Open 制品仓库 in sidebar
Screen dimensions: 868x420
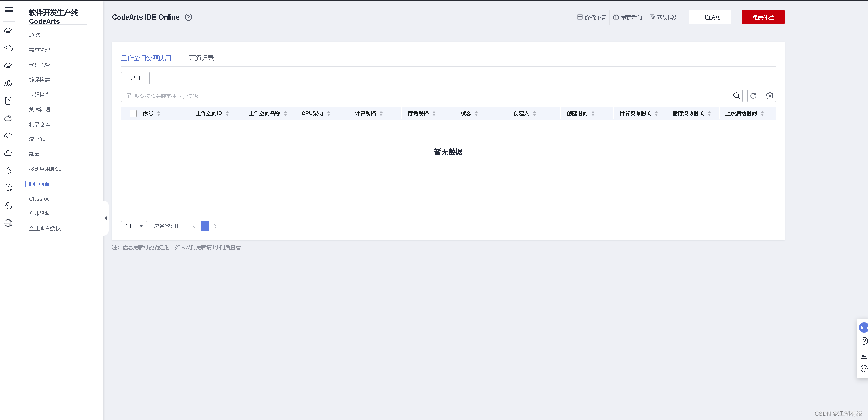click(x=40, y=125)
